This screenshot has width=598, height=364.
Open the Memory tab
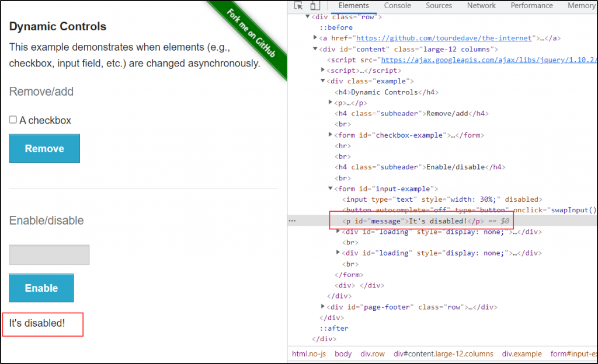tap(581, 6)
